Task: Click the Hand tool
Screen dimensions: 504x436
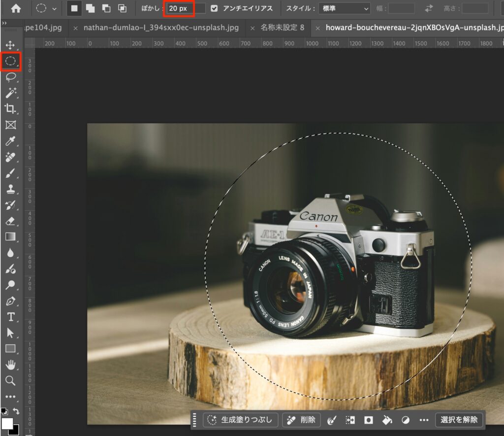Action: 10,365
